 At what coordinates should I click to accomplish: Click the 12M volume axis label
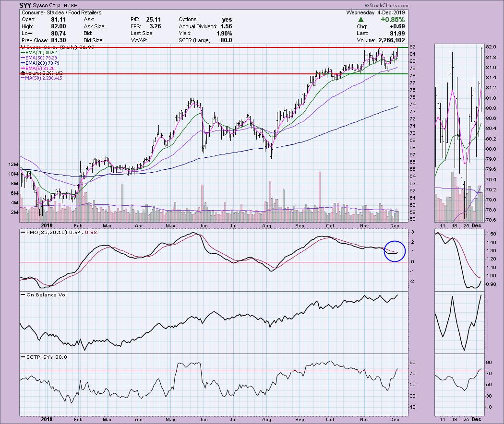(13, 164)
